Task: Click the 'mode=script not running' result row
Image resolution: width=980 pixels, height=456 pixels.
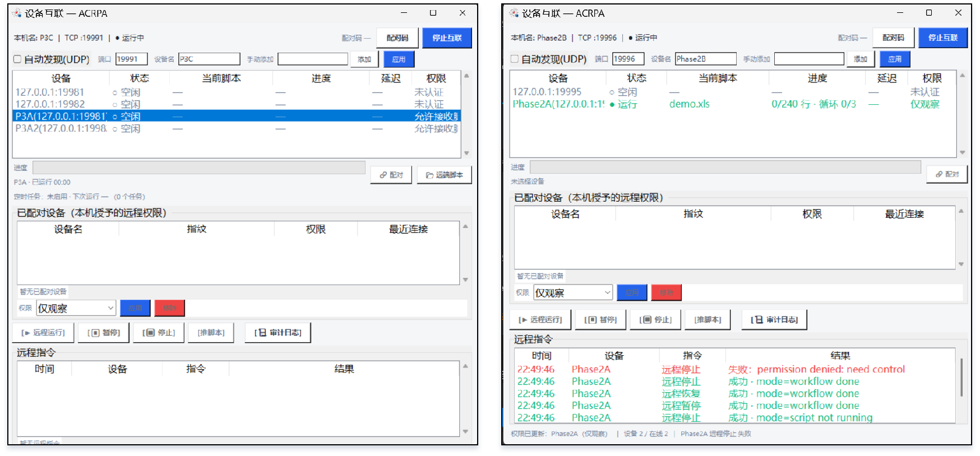Action: [x=734, y=417]
